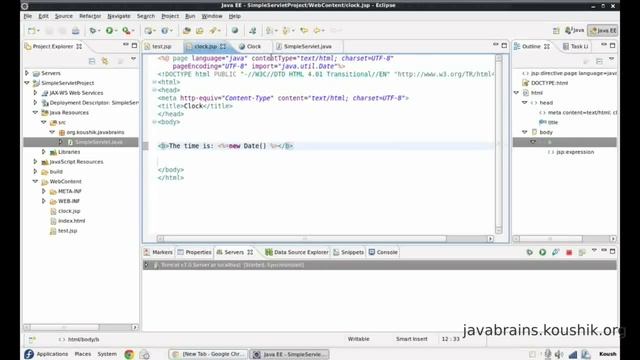Open the web browser globe toolbar icon
The height and width of the screenshot is (360, 640).
pyautogui.click(x=235, y=30)
